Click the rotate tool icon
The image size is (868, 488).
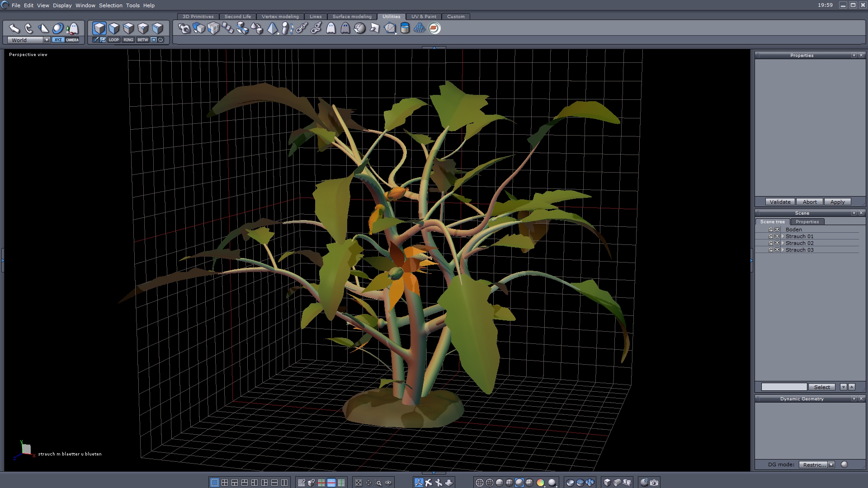(29, 28)
